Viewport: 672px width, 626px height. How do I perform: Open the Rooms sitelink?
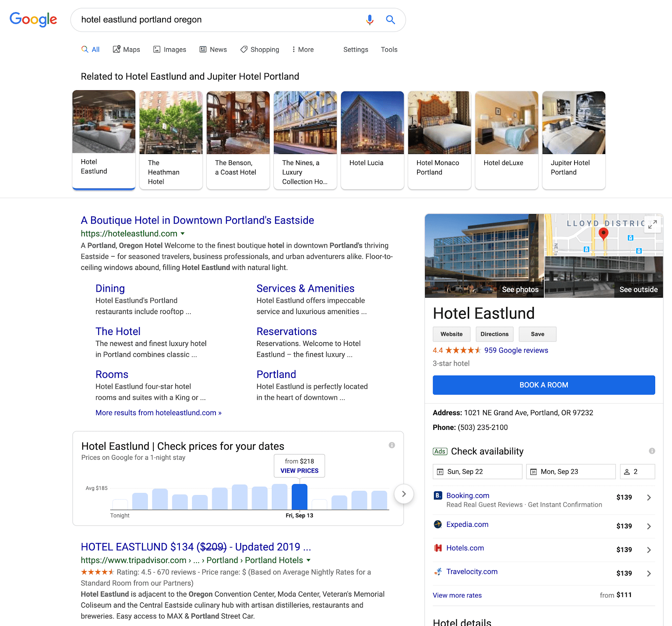click(x=112, y=375)
